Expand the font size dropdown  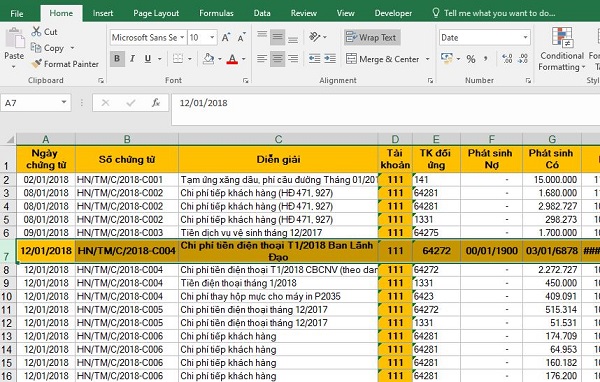pos(212,38)
